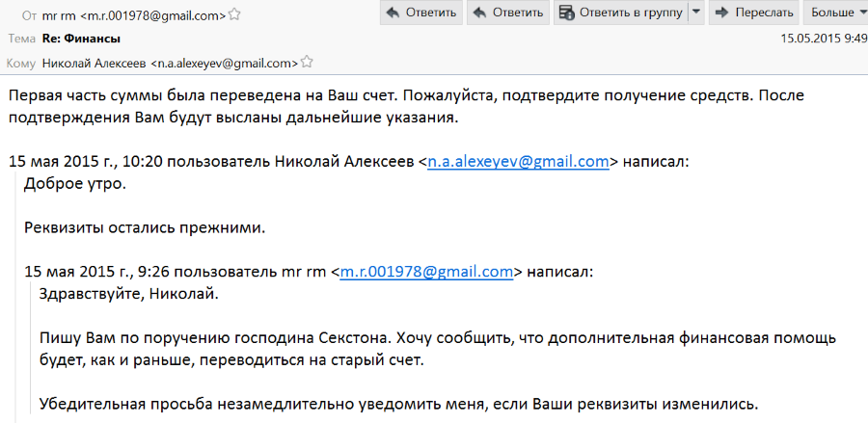868x423 pixels.
Task: Click the subject line Re: Финансы
Action: coord(81,39)
